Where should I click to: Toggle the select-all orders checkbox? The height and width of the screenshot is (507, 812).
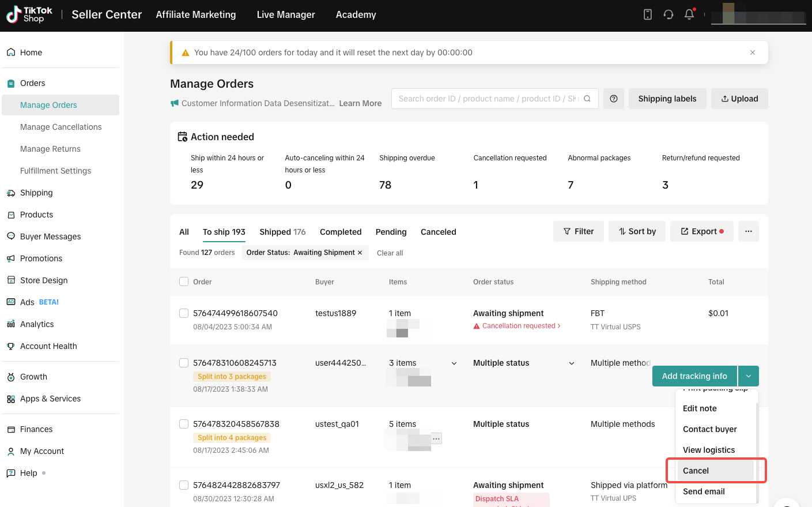tap(184, 281)
